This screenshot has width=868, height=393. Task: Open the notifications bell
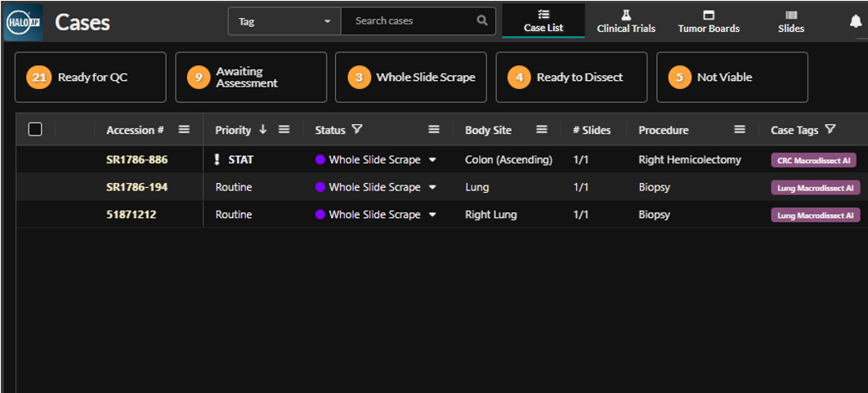[x=856, y=21]
